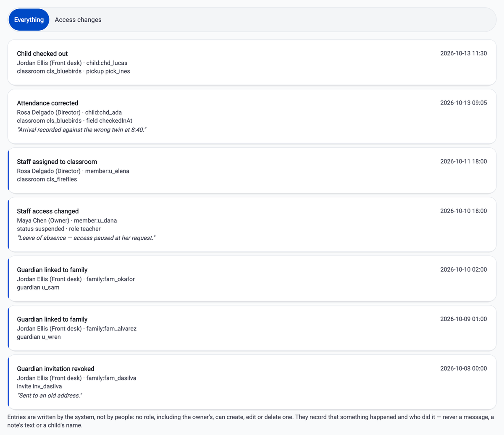The height and width of the screenshot is (435, 504).
Task: Click timestamp 2026-10-10 18:00
Action: pyautogui.click(x=464, y=211)
